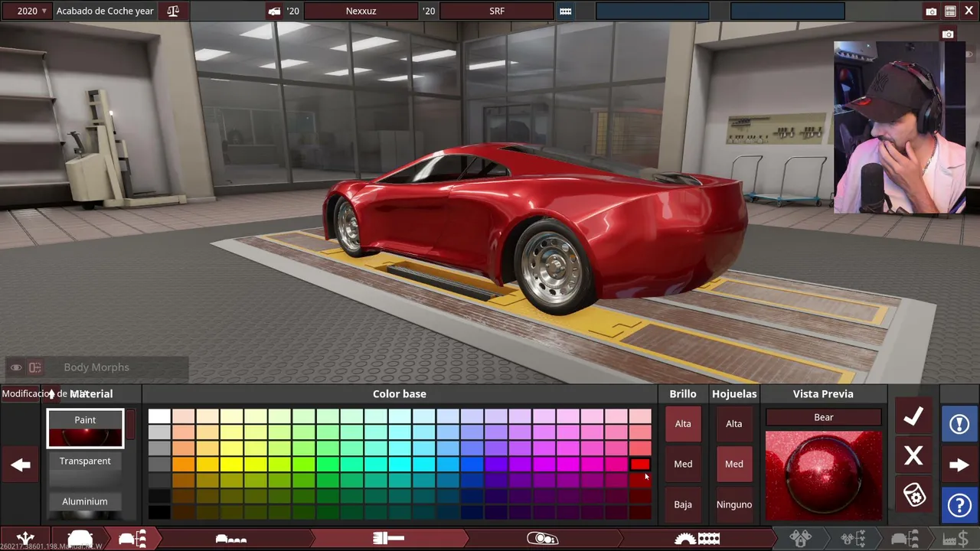Screen dimensions: 980x551
Task: Select the car body models step
Action: [x=230, y=539]
